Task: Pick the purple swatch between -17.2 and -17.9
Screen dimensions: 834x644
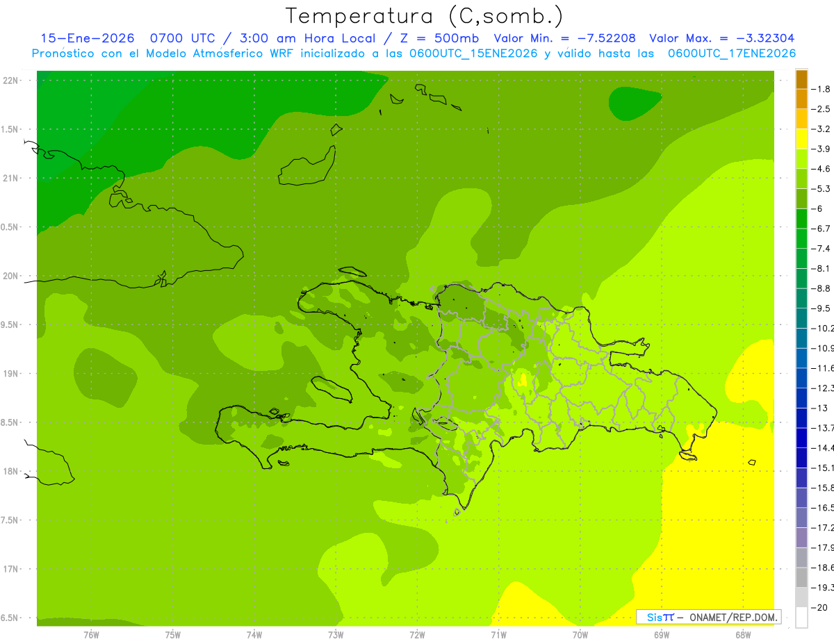Action: pyautogui.click(x=801, y=538)
